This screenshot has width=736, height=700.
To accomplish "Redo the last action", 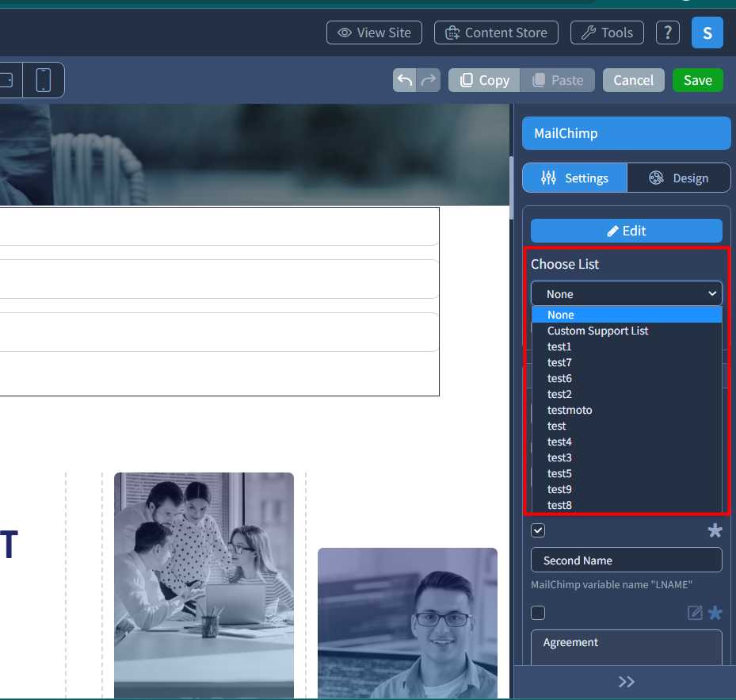I will tap(428, 80).
